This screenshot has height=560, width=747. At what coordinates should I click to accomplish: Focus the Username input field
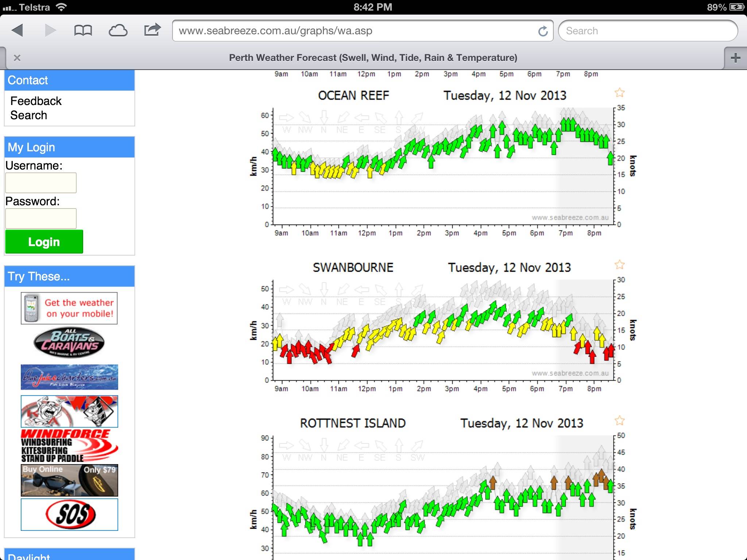click(x=41, y=183)
